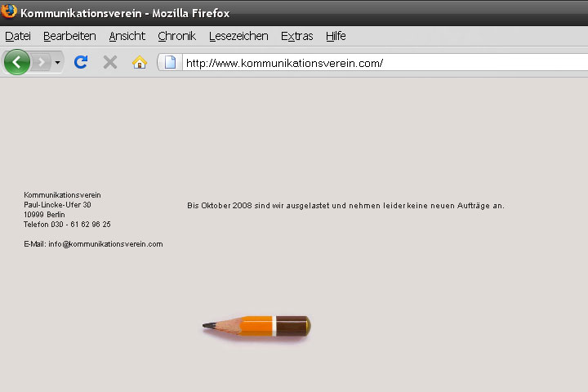
Task: Click the greyed Forward navigation arrow
Action: 42,62
